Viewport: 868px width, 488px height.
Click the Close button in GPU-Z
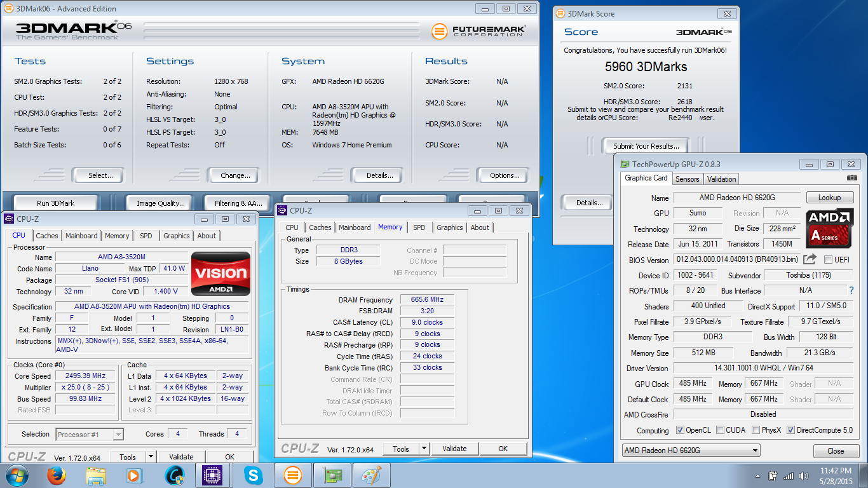[836, 451]
